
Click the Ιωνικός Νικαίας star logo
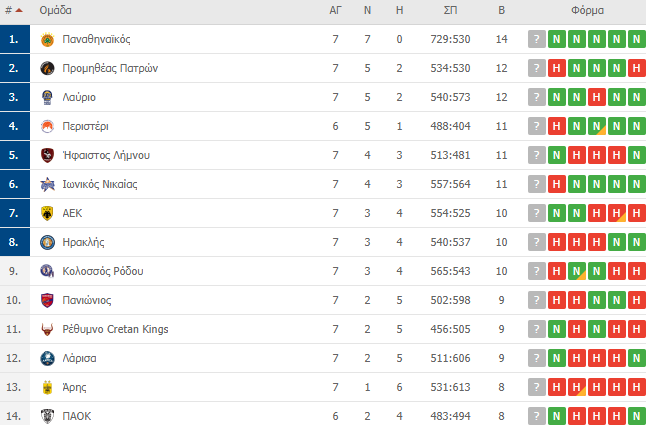(47, 184)
